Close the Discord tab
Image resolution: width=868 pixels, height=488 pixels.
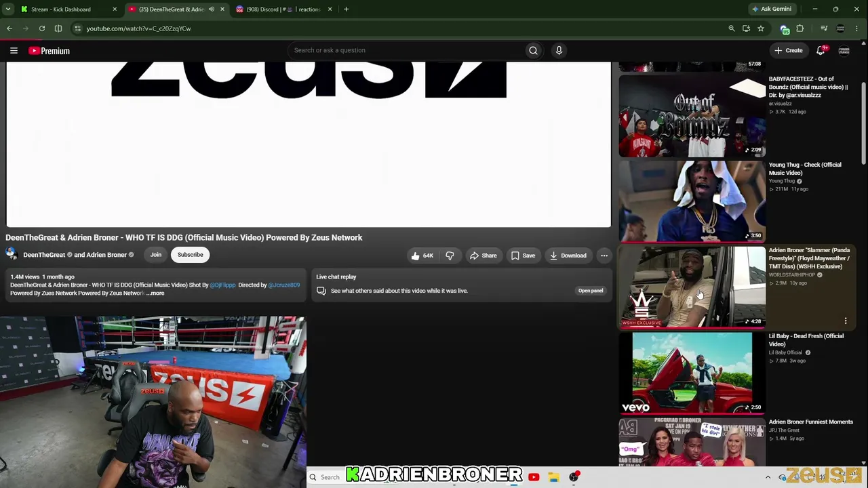330,9
